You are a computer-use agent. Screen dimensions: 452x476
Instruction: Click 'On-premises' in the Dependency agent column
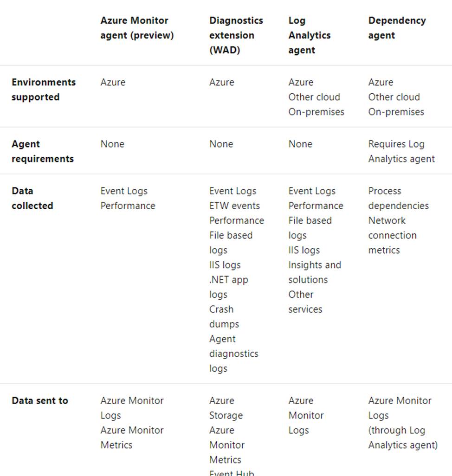point(396,112)
